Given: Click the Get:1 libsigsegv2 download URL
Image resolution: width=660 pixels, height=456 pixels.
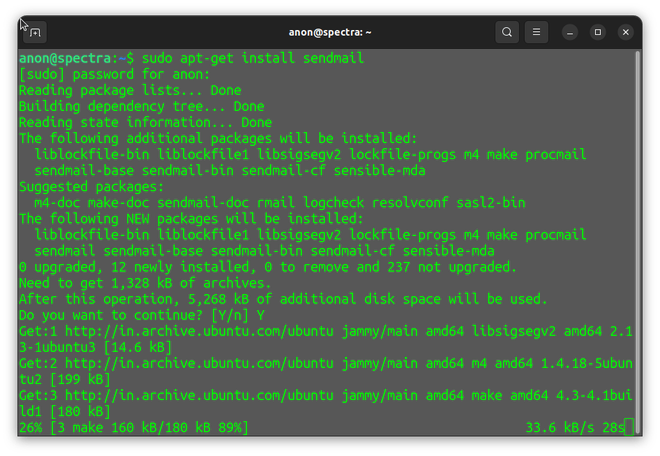Looking at the screenshot, I should [199, 331].
